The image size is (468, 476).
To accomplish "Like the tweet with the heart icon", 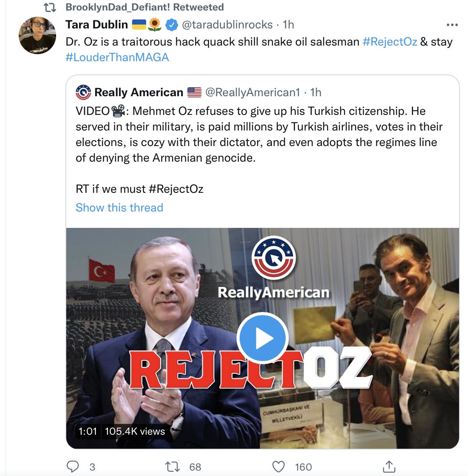I will [x=278, y=467].
